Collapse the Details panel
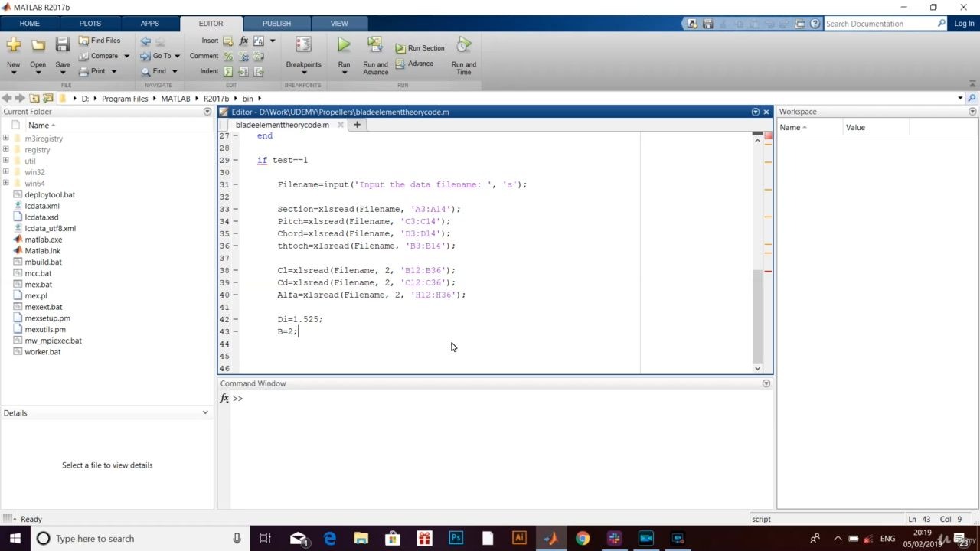This screenshot has width=980, height=551. tap(205, 413)
